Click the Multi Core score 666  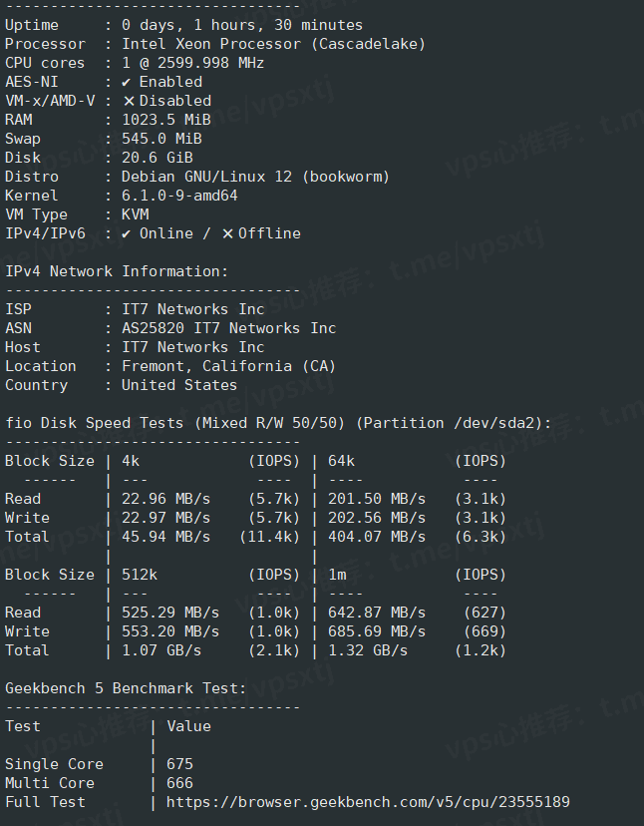pos(179,783)
